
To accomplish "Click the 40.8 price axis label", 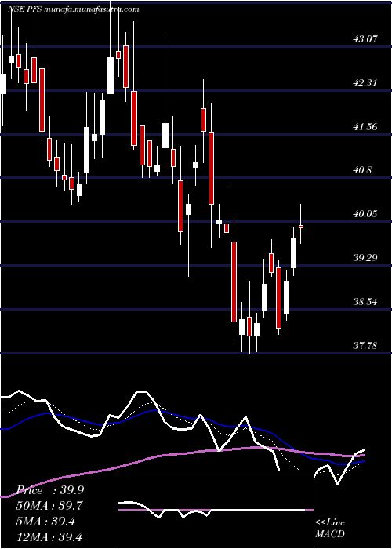I will tap(362, 170).
